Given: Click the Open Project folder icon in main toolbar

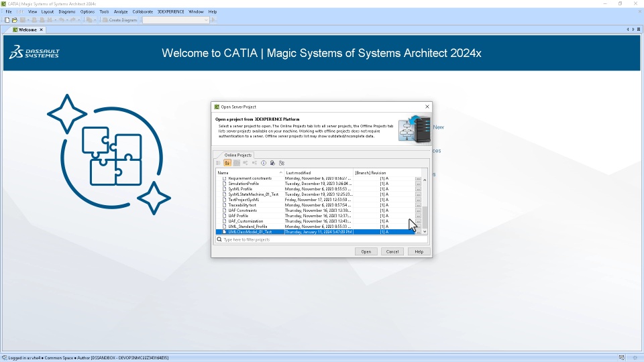Looking at the screenshot, I should coord(14,20).
